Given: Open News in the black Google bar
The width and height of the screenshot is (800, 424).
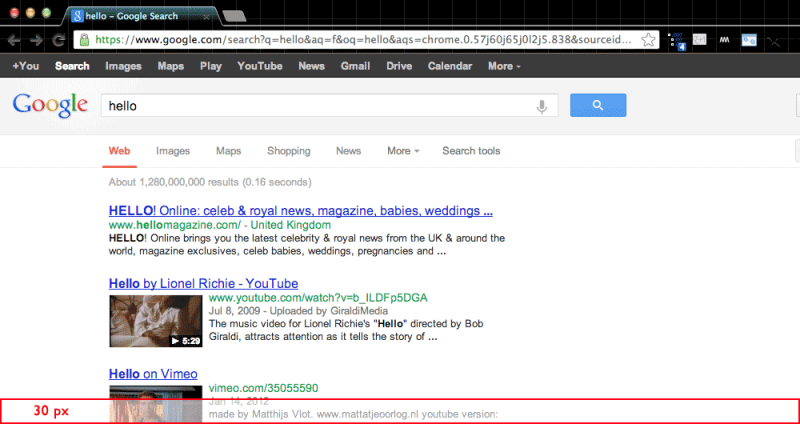Looking at the screenshot, I should point(311,66).
